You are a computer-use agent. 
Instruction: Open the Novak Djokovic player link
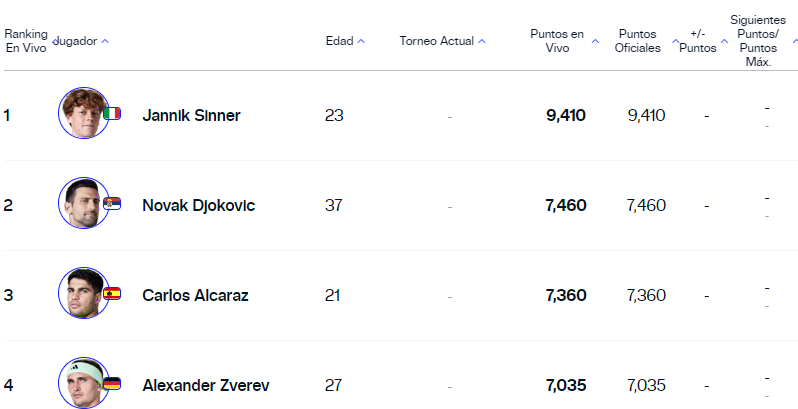click(x=198, y=205)
